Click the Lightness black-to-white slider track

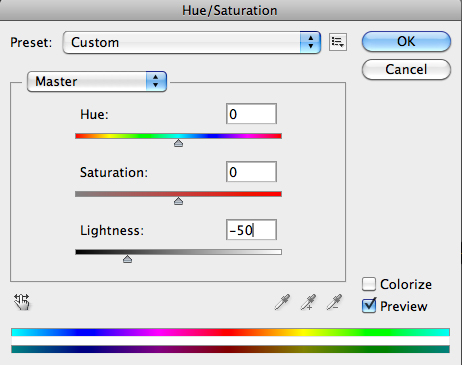tap(178, 252)
